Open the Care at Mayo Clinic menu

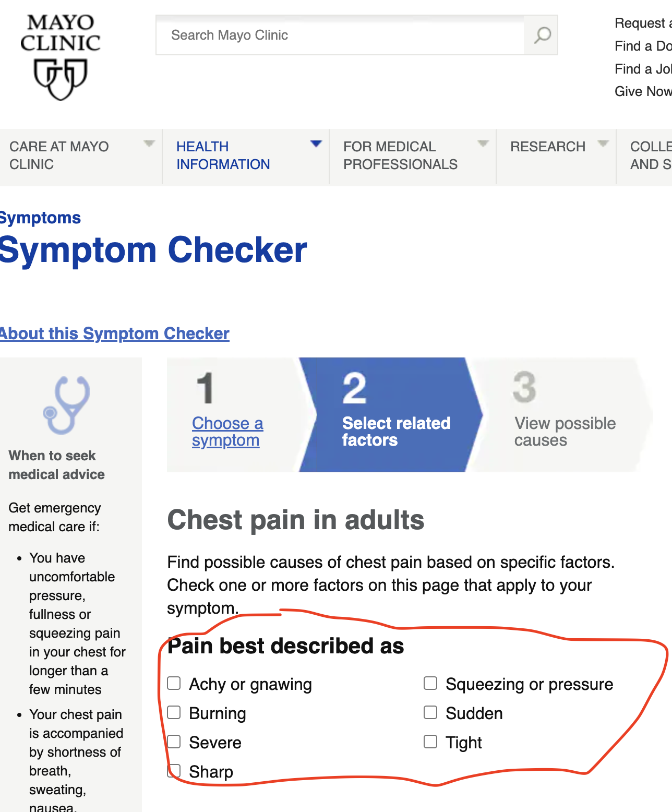click(x=59, y=156)
